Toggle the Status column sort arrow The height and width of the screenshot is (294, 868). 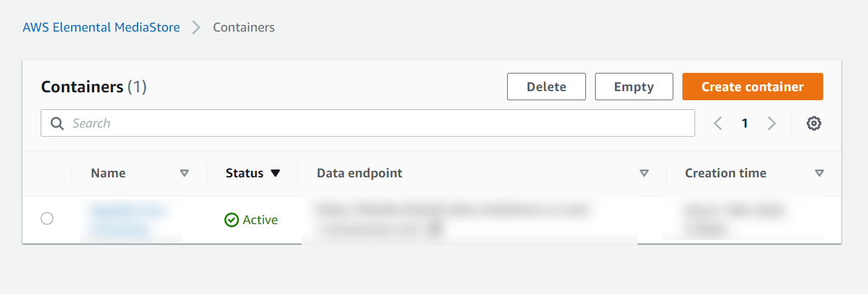[275, 173]
